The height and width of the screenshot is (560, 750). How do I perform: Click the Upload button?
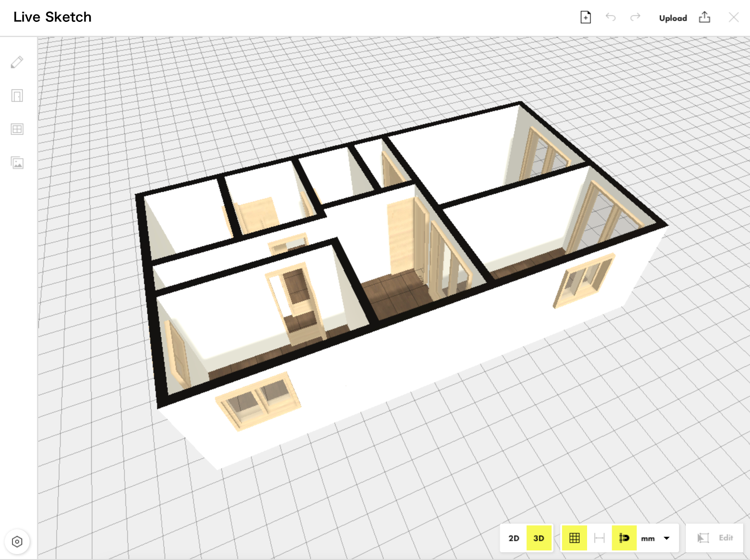(673, 18)
